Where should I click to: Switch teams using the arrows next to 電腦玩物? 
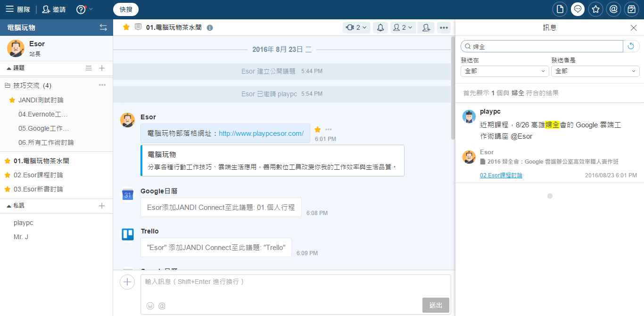(103, 27)
